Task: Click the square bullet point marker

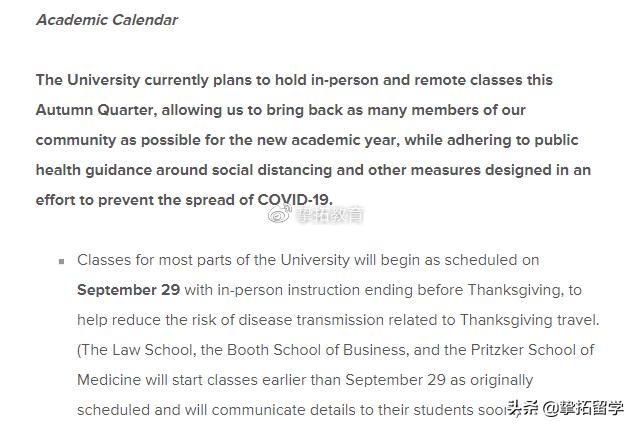Action: click(x=61, y=261)
